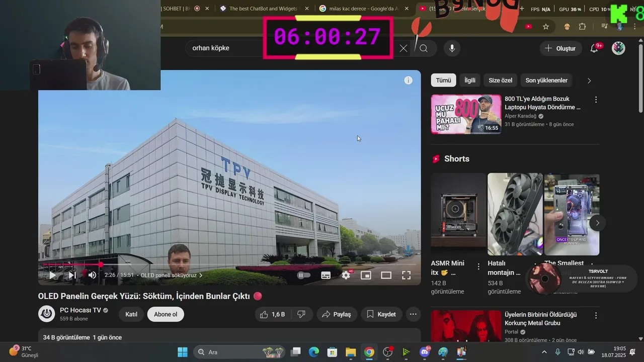Select the Size özel filter chip
This screenshot has width=644, height=362.
click(501, 80)
